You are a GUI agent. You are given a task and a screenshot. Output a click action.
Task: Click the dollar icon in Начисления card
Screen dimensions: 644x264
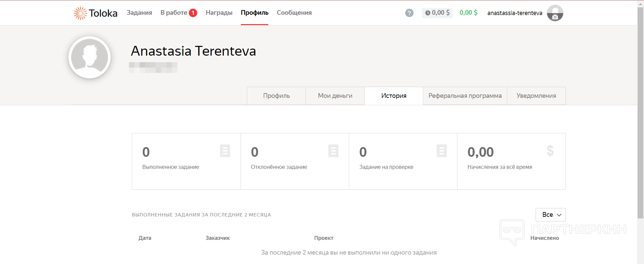tap(550, 151)
